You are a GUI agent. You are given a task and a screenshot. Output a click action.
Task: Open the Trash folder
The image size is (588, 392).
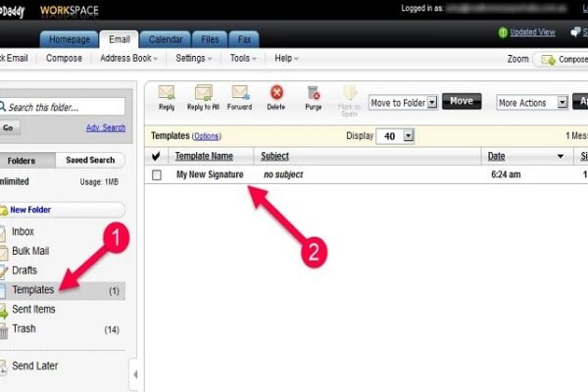[x=24, y=328]
